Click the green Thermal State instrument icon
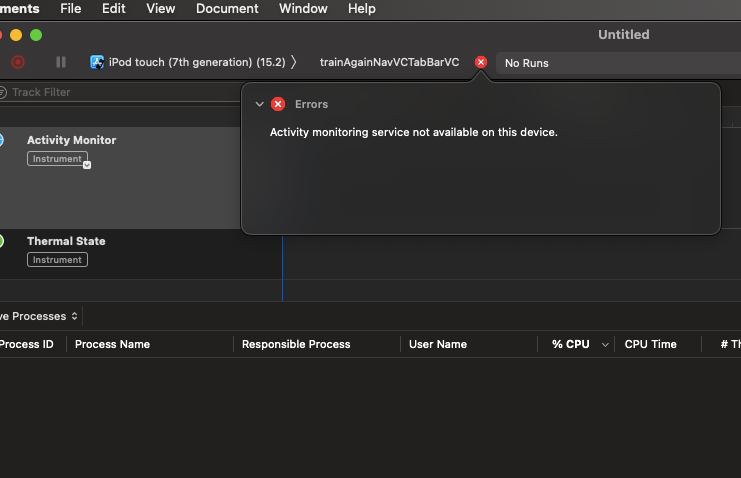Screen dimensions: 741x478 click(x=1, y=241)
